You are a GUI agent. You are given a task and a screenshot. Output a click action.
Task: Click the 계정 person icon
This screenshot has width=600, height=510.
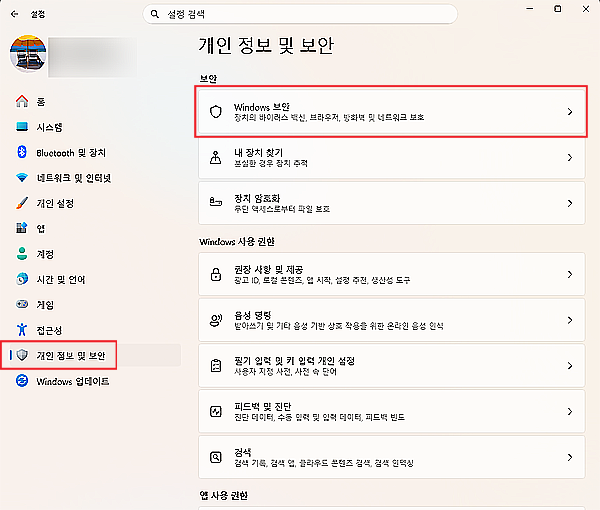coord(22,254)
